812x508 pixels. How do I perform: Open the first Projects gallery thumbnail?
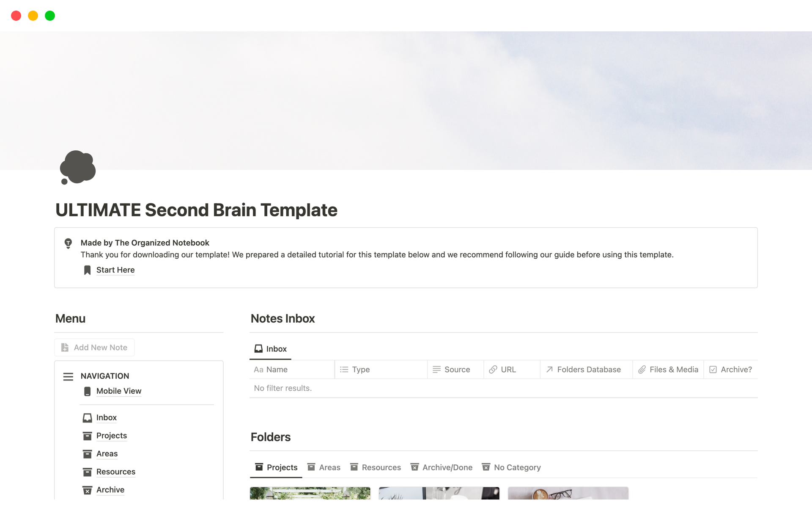(310, 493)
